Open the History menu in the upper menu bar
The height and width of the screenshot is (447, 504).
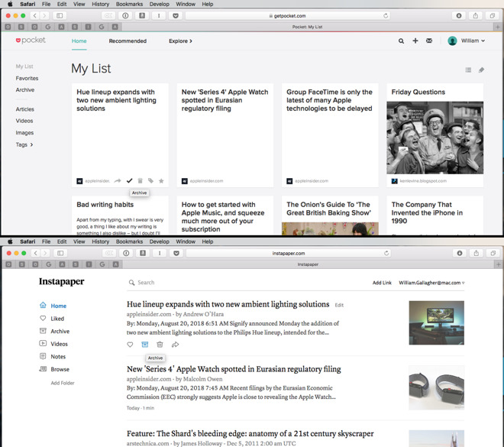coord(101,4)
